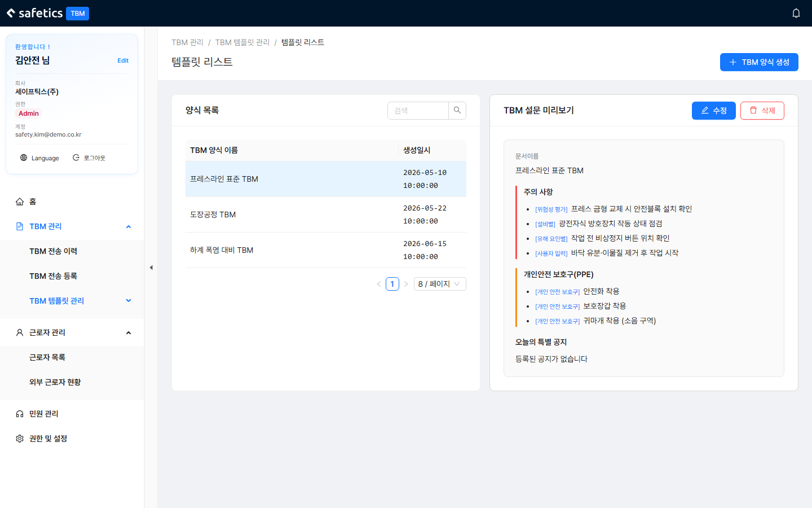Click the TBM 양식 생성 button
This screenshot has width=812, height=508.
click(x=759, y=62)
